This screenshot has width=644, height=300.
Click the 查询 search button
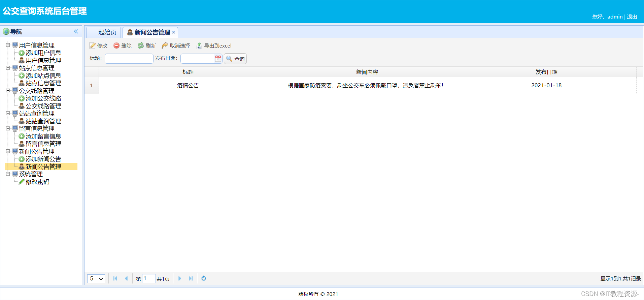click(x=235, y=59)
